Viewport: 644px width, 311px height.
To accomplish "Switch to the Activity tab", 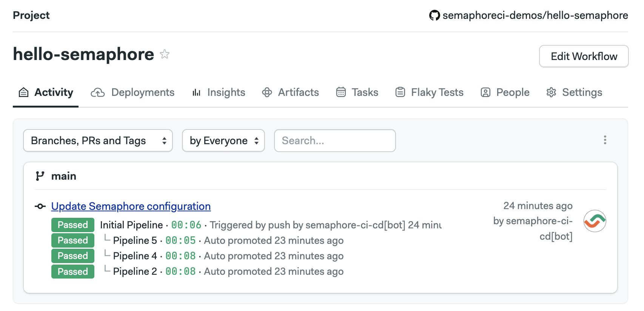I will pos(46,92).
